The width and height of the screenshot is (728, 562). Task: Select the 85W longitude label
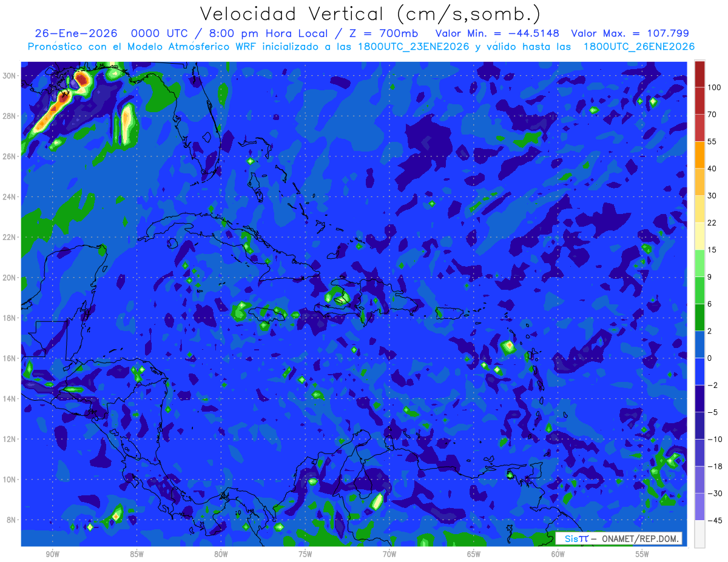pyautogui.click(x=136, y=555)
